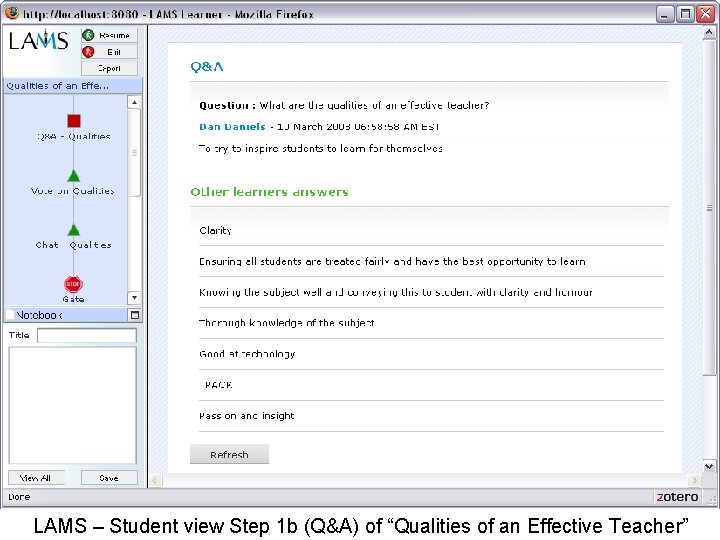
Task: Click inside the Notebook text area
Action: click(x=73, y=405)
